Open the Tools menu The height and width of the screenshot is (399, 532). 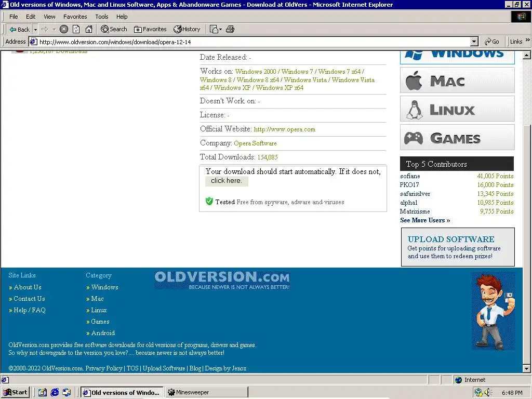pos(101,17)
